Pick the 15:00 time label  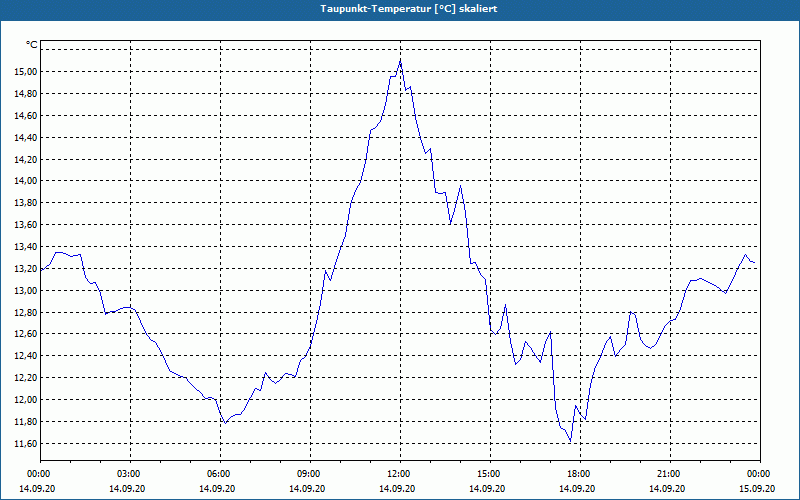pos(490,474)
